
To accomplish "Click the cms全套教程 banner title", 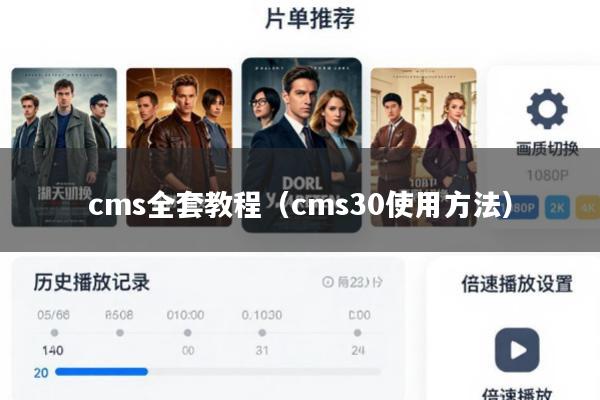I will coord(300,206).
